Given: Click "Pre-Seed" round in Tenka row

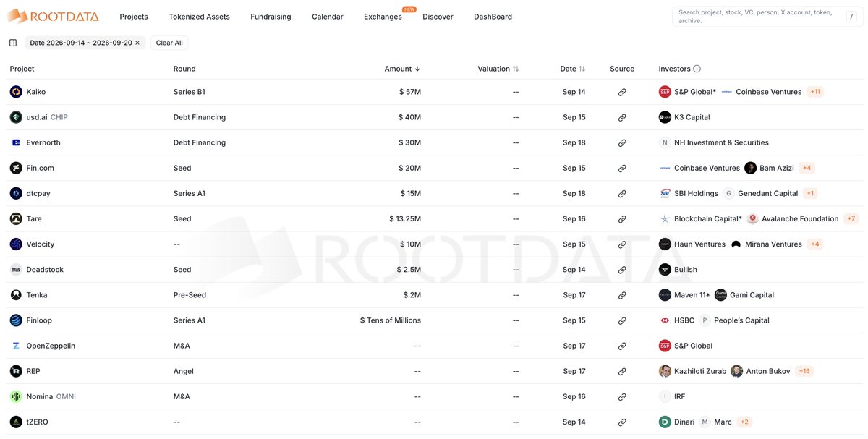Looking at the screenshot, I should tap(190, 295).
